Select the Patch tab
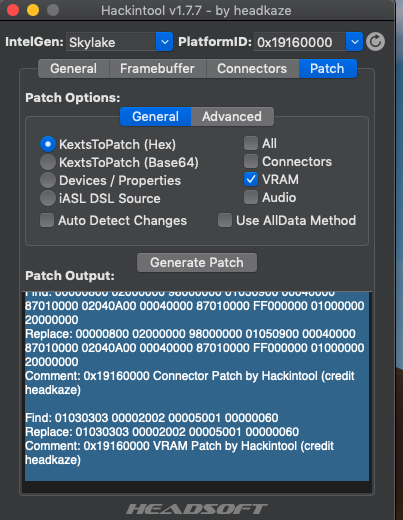The image size is (403, 520). click(x=327, y=69)
